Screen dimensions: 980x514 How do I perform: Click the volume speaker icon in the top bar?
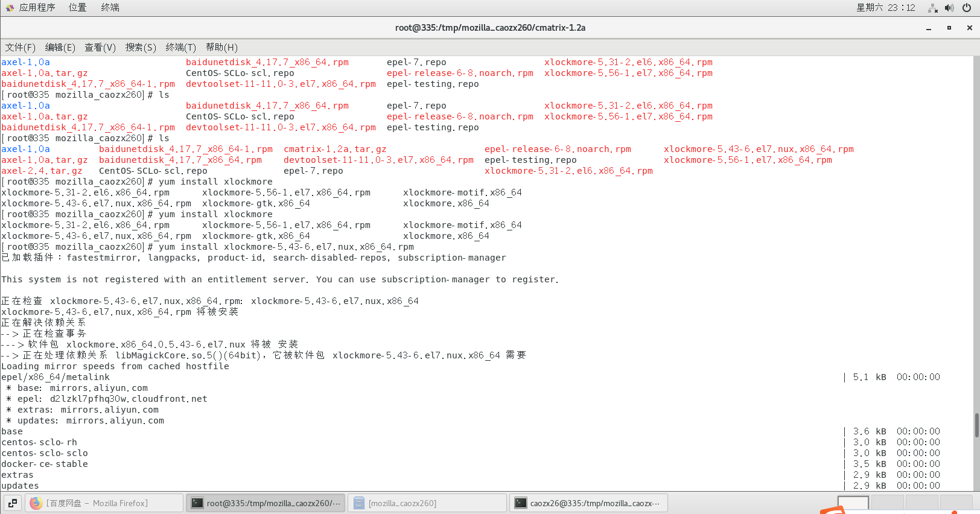click(949, 8)
